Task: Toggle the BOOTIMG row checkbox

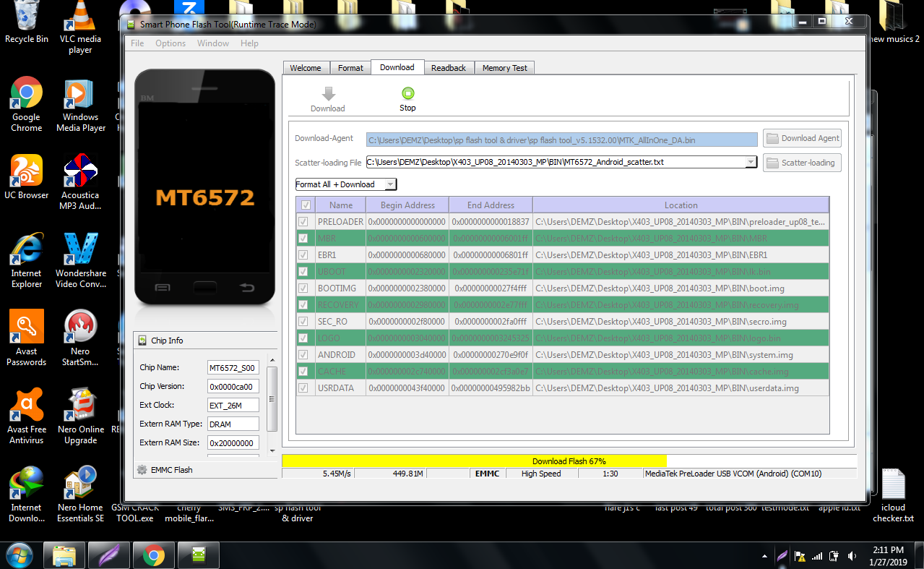Action: 304,288
